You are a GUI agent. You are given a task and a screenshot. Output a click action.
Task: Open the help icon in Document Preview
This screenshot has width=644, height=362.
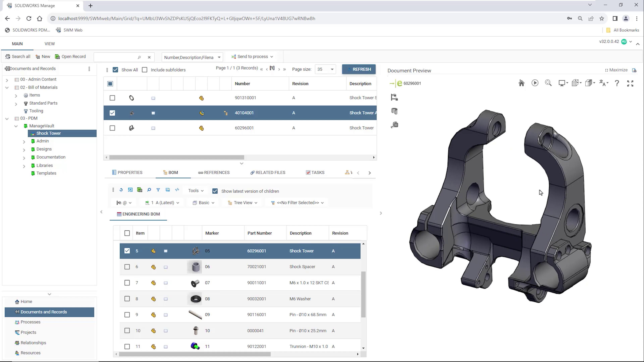[617, 83]
